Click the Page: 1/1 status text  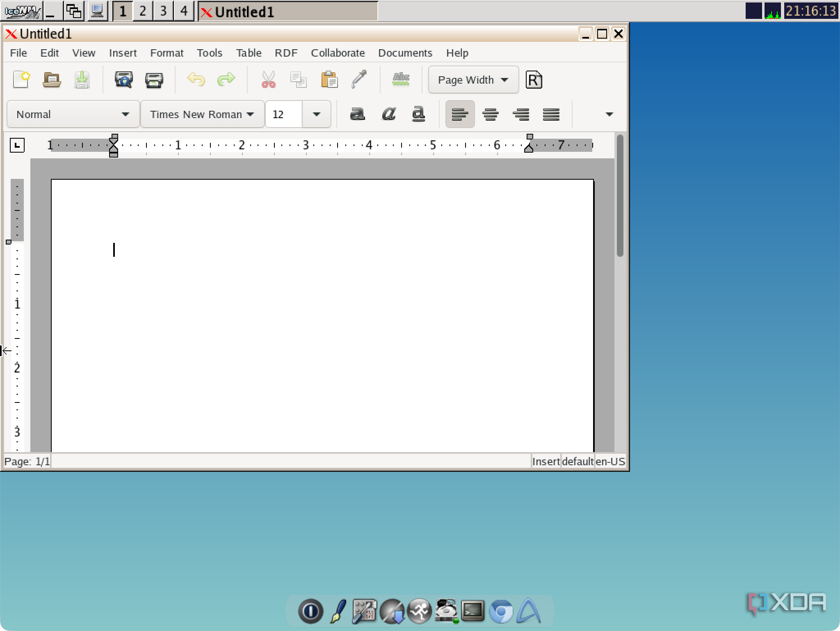tap(27, 462)
